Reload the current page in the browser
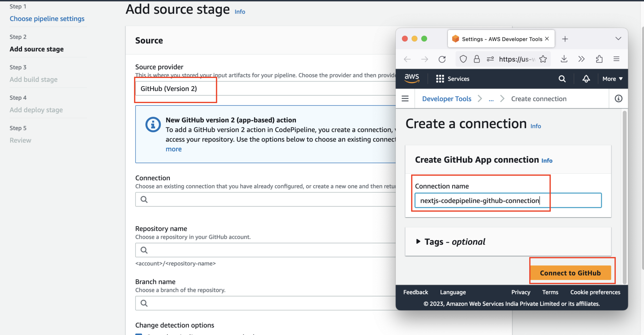 442,59
